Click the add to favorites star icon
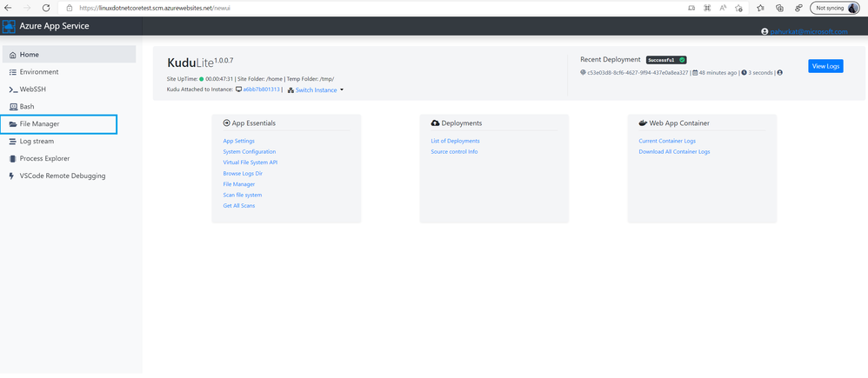The width and height of the screenshot is (868, 378). point(738,8)
